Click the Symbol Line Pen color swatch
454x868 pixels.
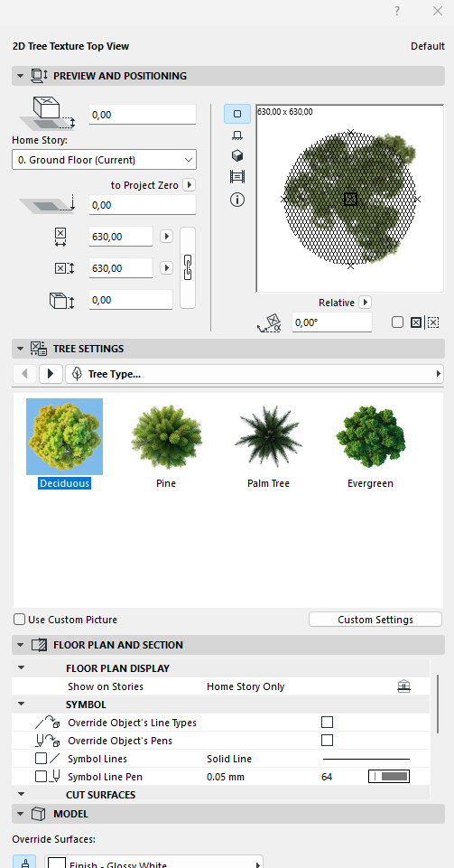[x=389, y=777]
